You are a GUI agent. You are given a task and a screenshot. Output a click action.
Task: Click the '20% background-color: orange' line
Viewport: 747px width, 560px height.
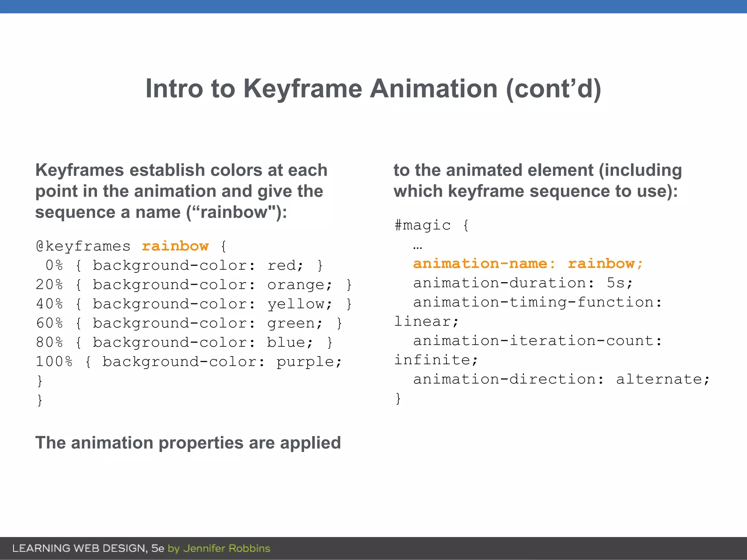(193, 285)
